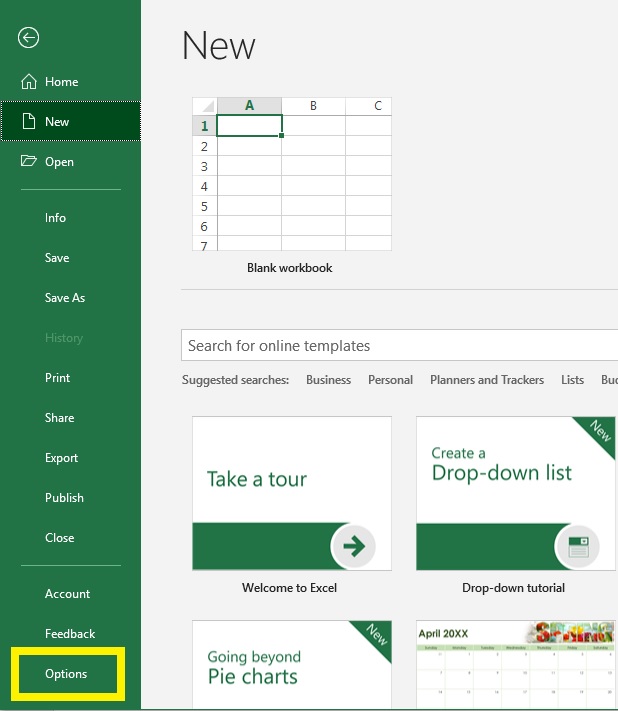Click the New document page icon

[29, 122]
